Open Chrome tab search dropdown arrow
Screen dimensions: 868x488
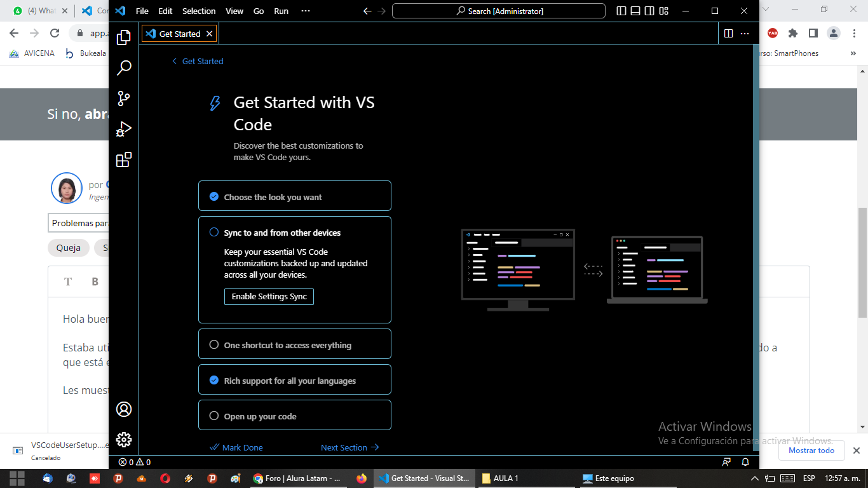765,10
